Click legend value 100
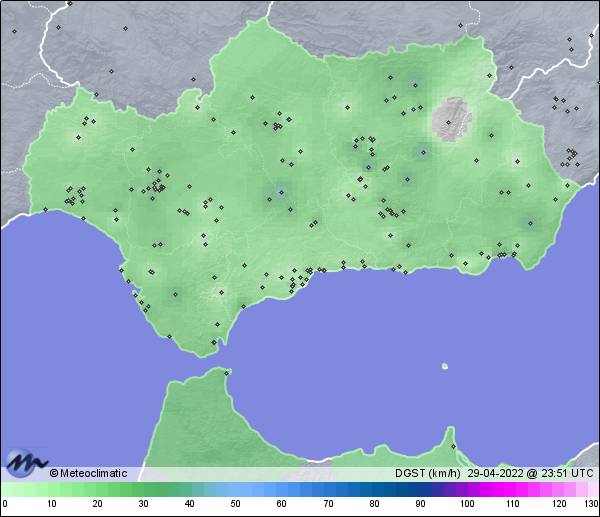600x517 pixels. point(467,503)
